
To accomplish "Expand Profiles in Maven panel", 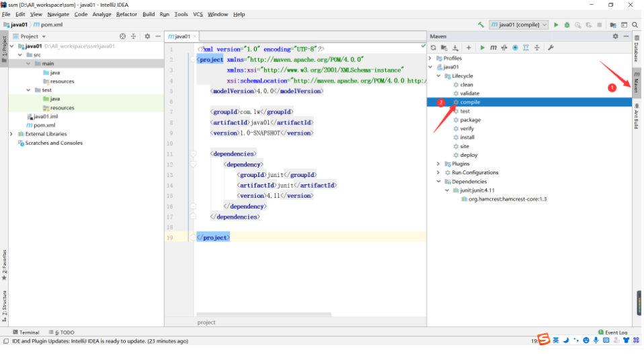I will click(x=430, y=59).
